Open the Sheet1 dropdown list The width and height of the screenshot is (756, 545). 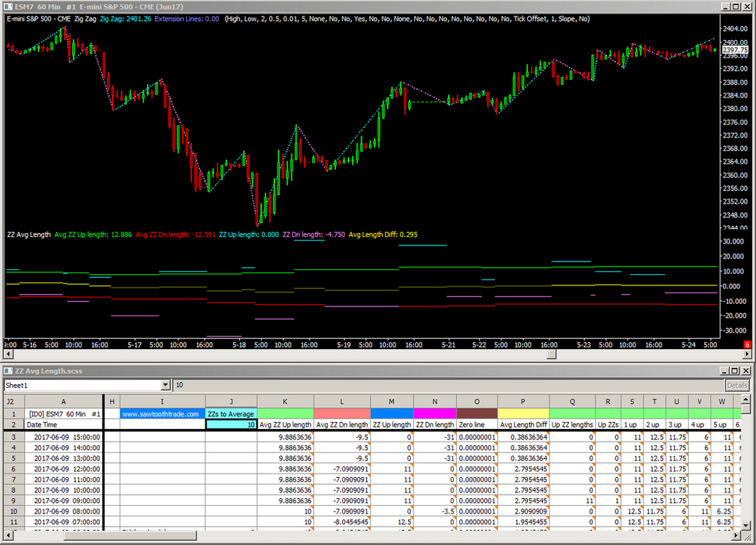tap(166, 385)
